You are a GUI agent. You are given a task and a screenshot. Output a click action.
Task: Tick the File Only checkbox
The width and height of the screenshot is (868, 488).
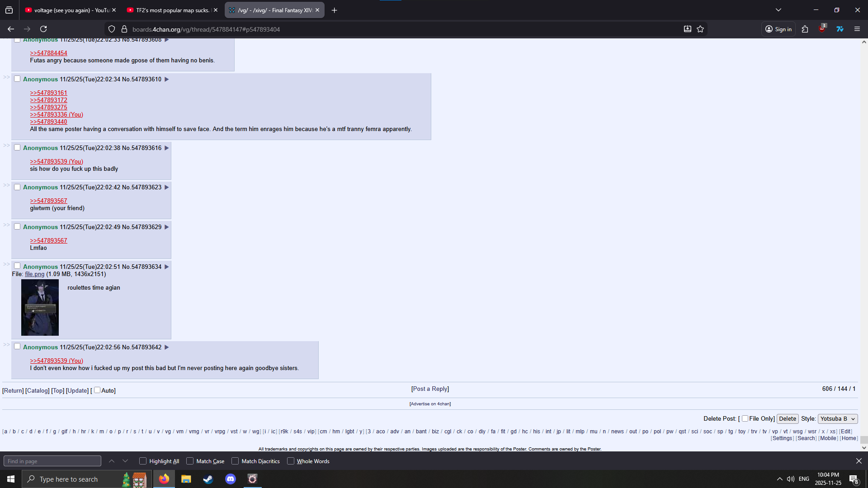[x=745, y=418]
